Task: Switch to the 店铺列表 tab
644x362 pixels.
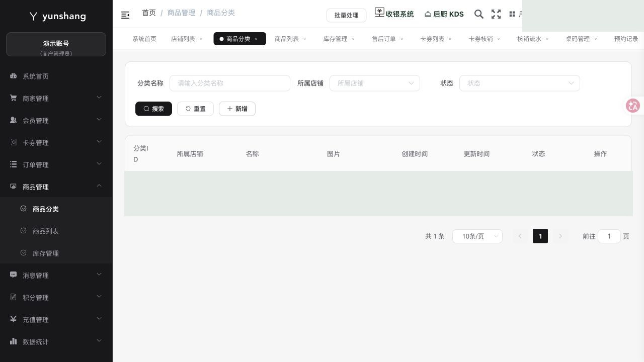Action: pyautogui.click(x=183, y=39)
